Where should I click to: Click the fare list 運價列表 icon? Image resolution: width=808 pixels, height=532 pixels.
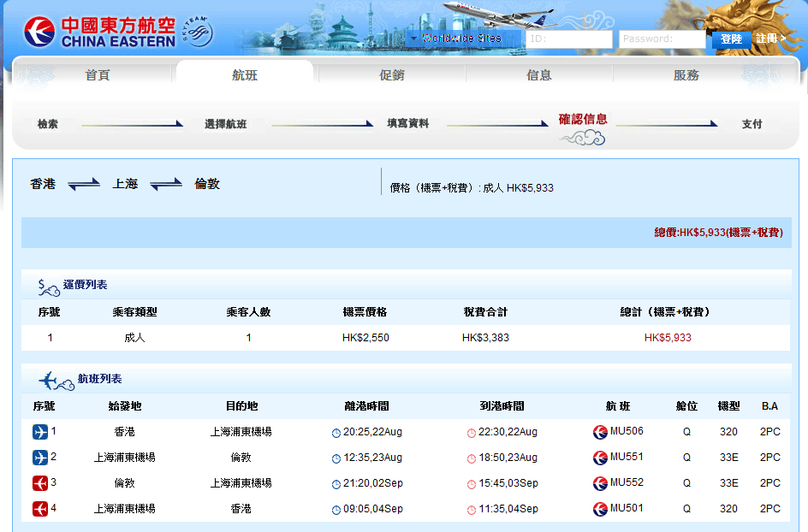[x=49, y=286]
